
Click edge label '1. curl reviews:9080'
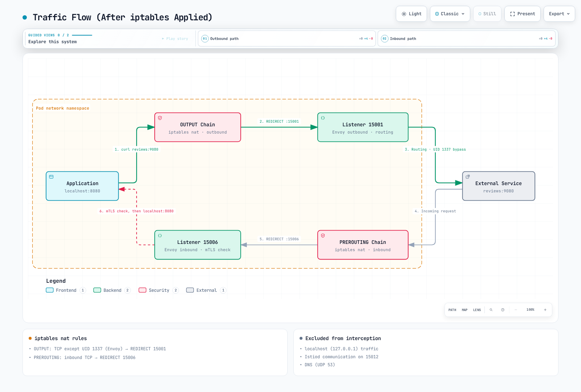click(137, 150)
